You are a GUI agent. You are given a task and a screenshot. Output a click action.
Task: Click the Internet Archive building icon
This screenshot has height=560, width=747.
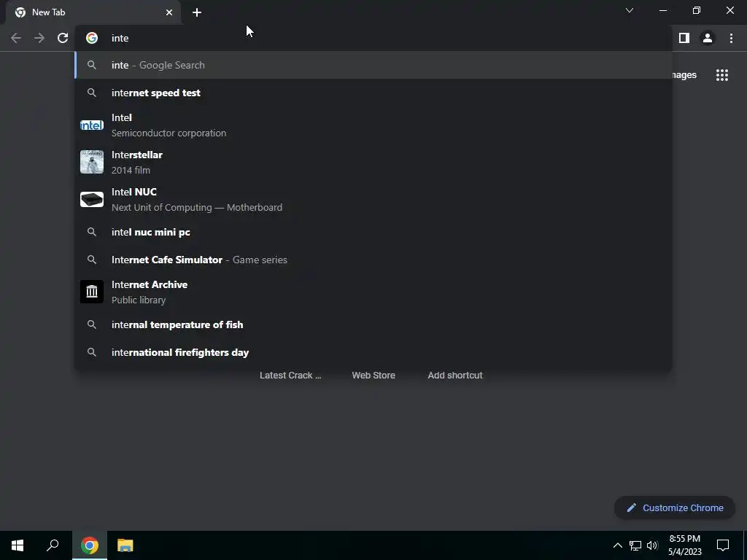pyautogui.click(x=92, y=292)
